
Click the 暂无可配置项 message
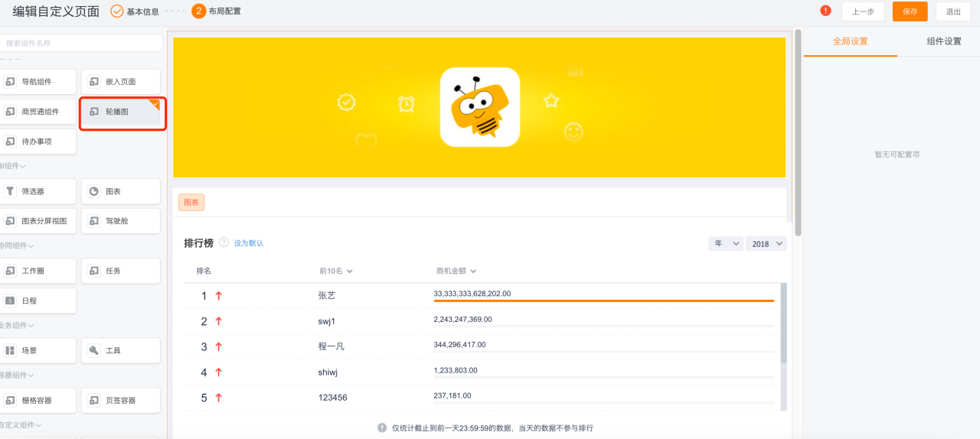(x=897, y=154)
